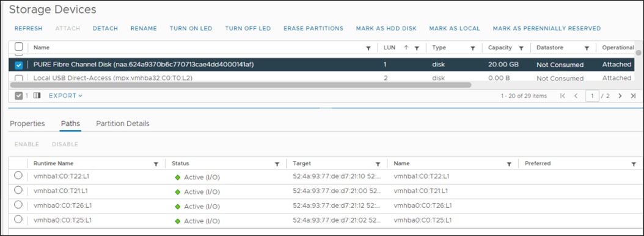
Task: Switch to the Partition Details tab
Action: pos(123,123)
